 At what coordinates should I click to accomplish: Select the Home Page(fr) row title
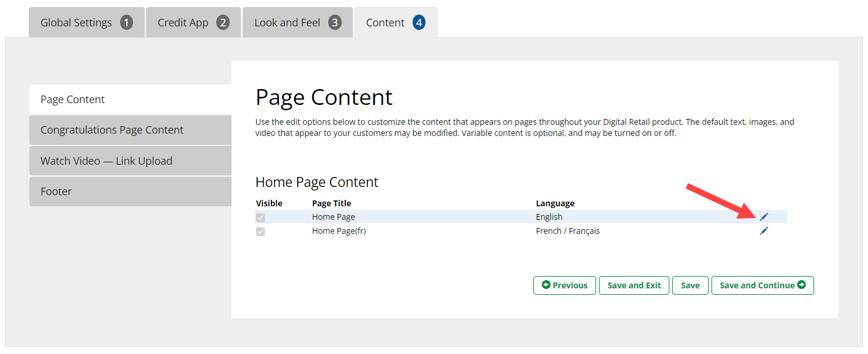[339, 231]
